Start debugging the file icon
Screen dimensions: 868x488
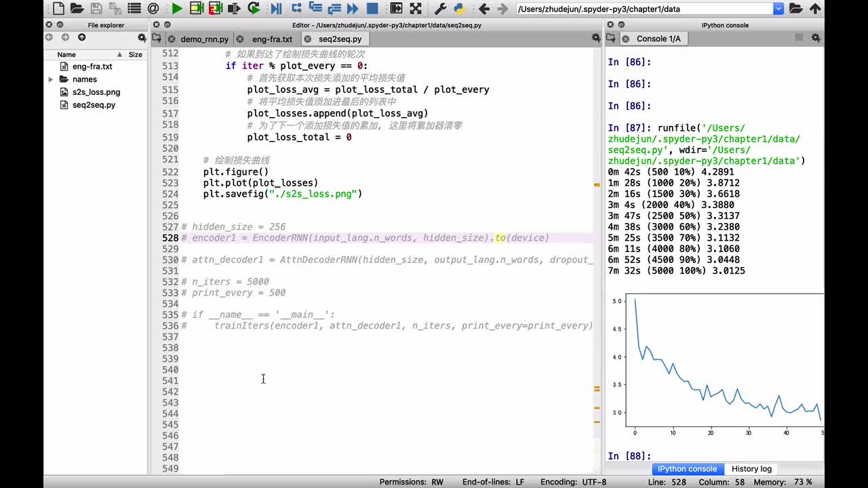click(276, 9)
